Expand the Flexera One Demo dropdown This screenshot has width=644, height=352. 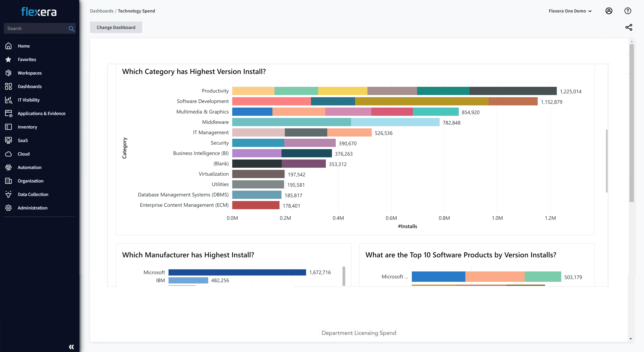[570, 11]
